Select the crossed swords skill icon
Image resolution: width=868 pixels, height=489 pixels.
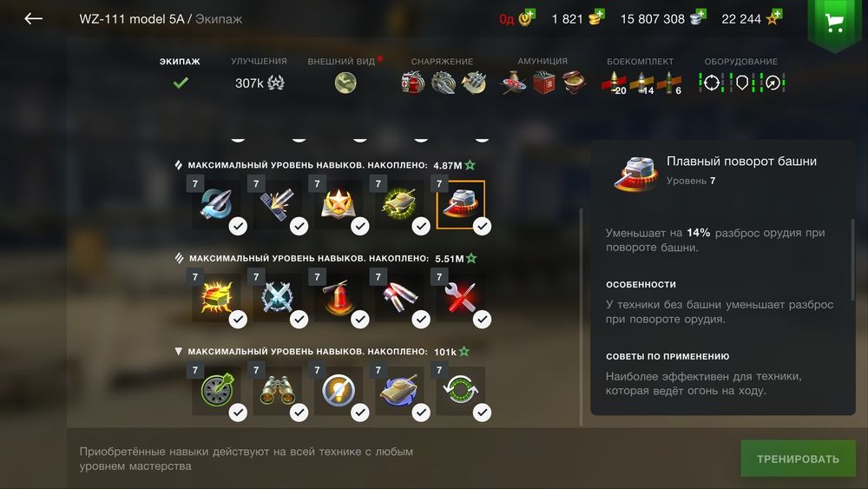[x=278, y=297]
